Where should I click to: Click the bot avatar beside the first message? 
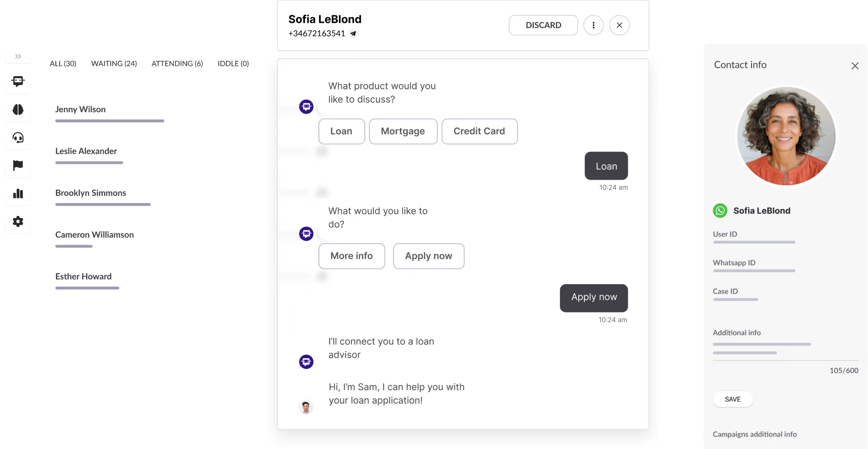point(306,107)
